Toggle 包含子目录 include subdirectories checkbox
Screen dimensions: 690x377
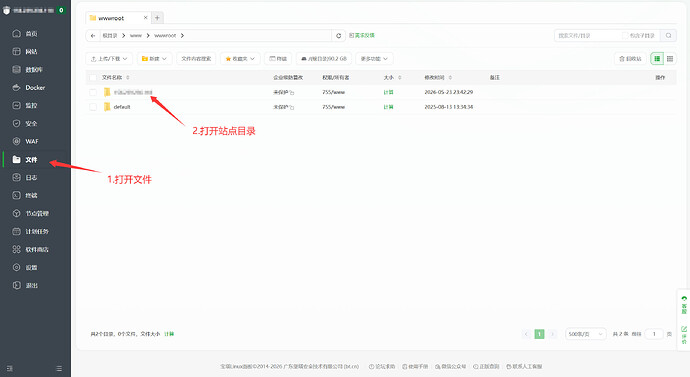point(625,36)
